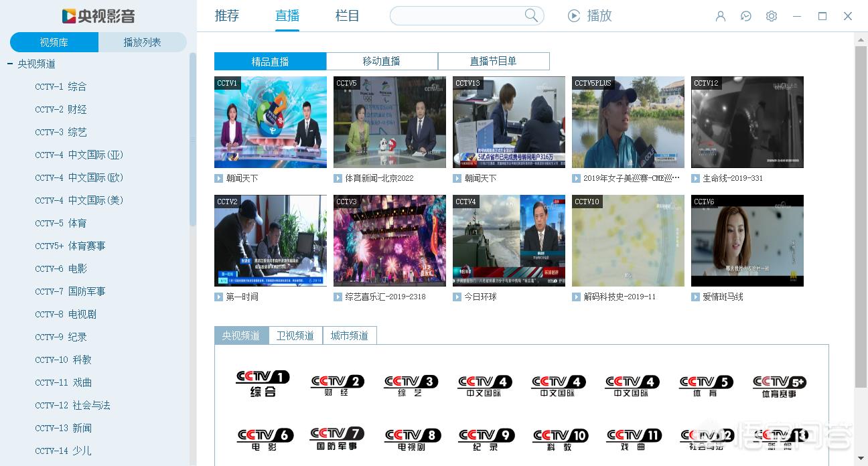Select CCTV-12 社会与法 in channel list
This screenshot has width=868, height=466.
[x=73, y=405]
